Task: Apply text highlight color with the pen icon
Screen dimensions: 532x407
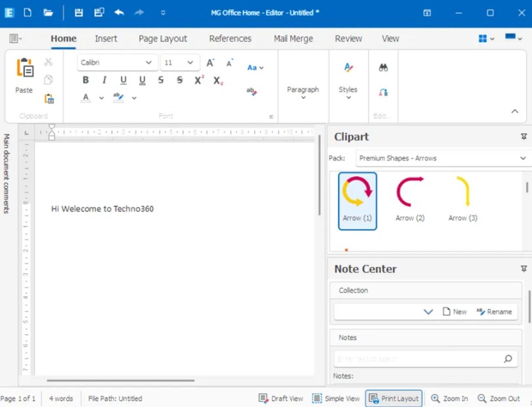Action: 118,97
